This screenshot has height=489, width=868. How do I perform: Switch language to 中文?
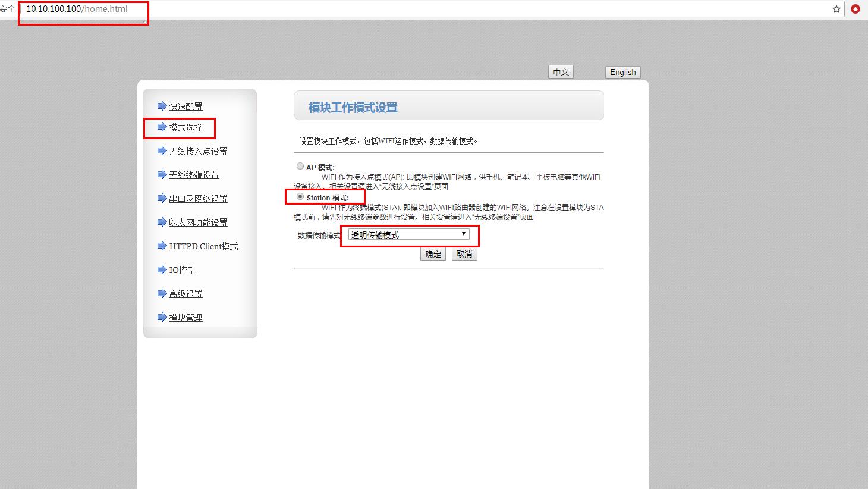(561, 72)
